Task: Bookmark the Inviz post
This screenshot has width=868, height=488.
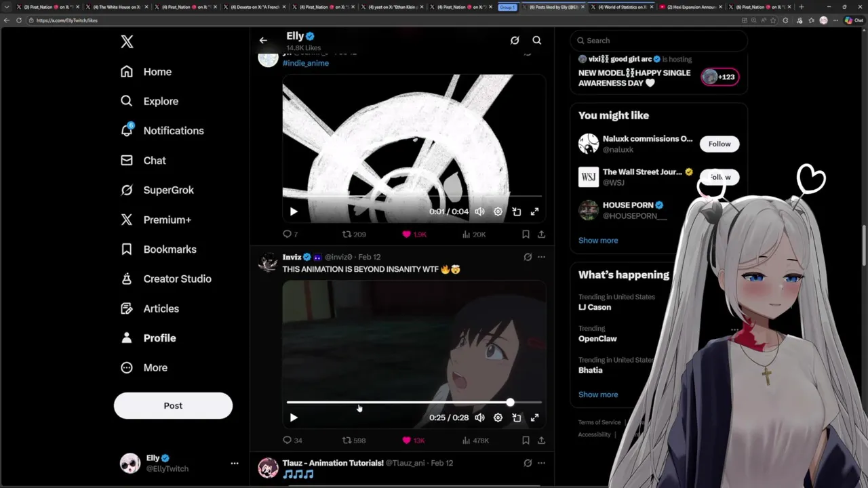Action: (x=526, y=441)
